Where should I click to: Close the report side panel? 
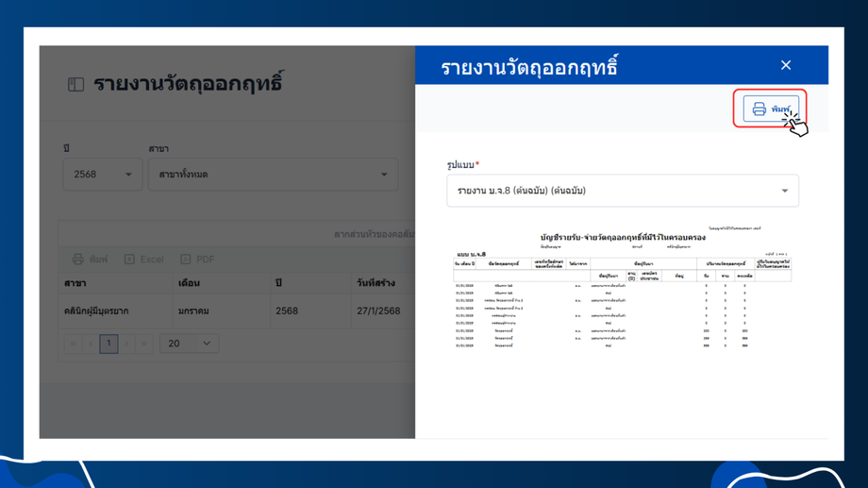[x=786, y=65]
